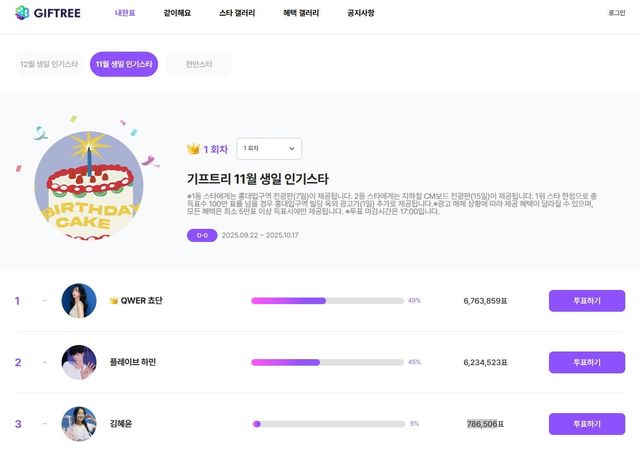The height and width of the screenshot is (455, 640).
Task: Switch to the 전판스타 tab
Action: coord(199,64)
